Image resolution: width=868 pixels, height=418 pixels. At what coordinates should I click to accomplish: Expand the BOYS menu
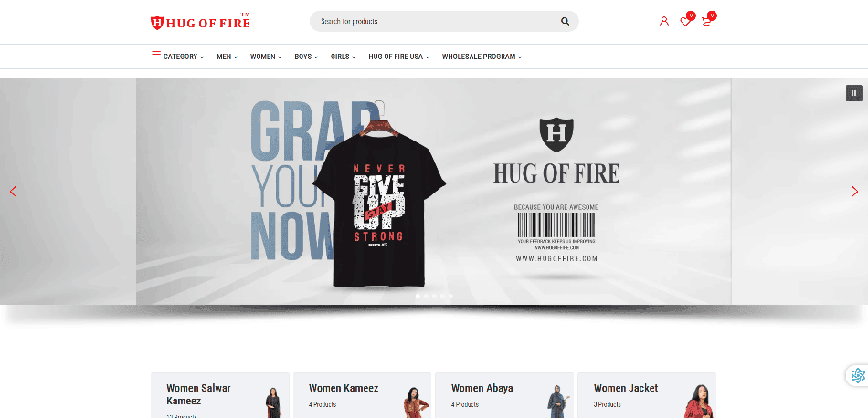pyautogui.click(x=306, y=57)
